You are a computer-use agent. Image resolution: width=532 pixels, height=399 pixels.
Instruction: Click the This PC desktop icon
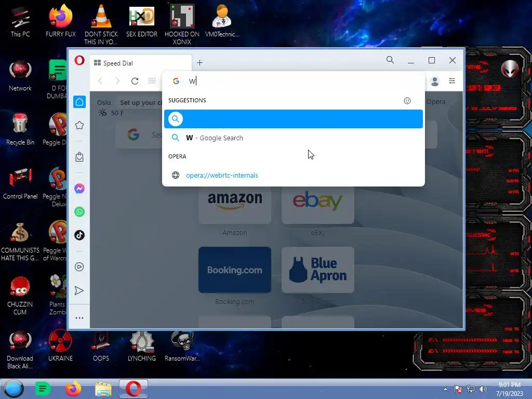[x=20, y=22]
